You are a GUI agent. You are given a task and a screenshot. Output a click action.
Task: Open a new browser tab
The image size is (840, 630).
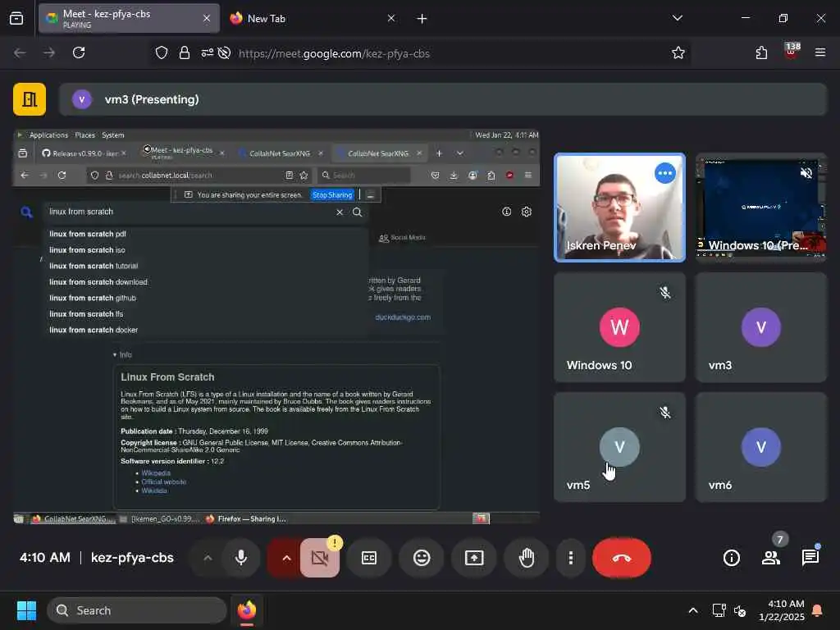point(422,19)
